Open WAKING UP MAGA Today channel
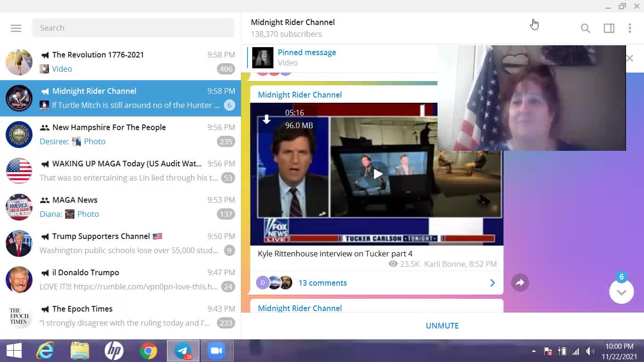The height and width of the screenshot is (362, 644). tap(120, 171)
